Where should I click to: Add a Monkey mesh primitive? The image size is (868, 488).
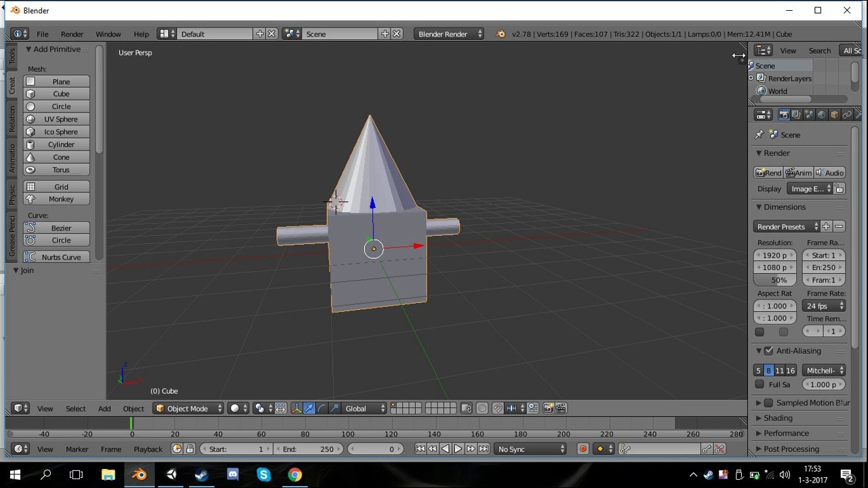pos(56,199)
